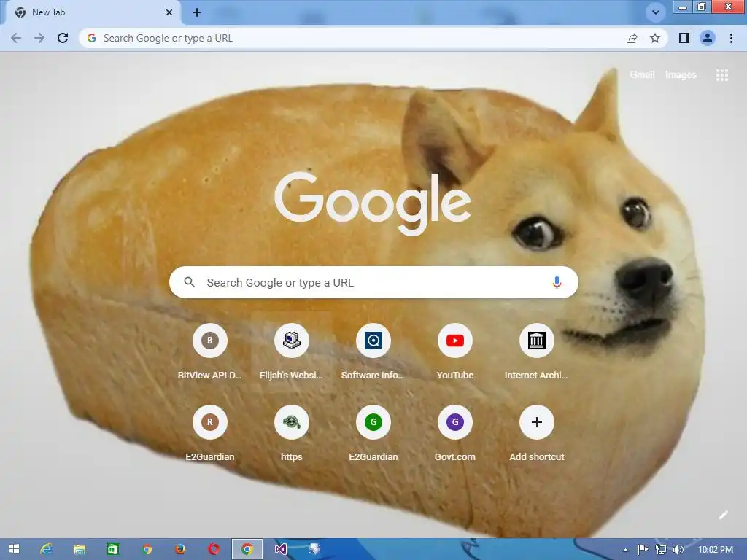Image resolution: width=747 pixels, height=560 pixels.
Task: Open the https shortcut
Action: point(292,433)
